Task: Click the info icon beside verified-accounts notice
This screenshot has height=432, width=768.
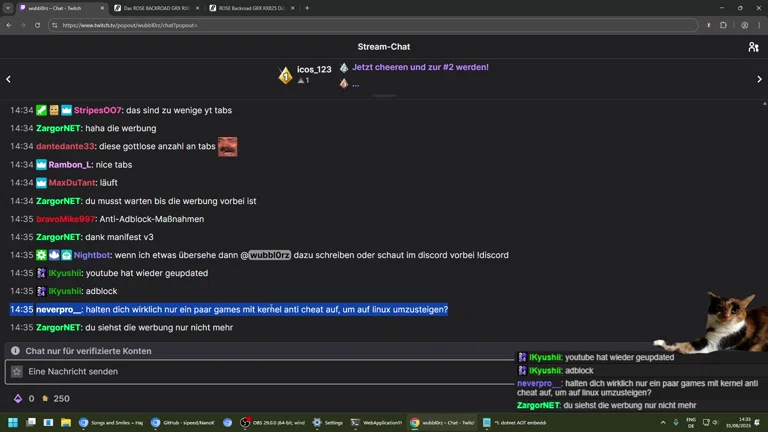Action: click(x=15, y=351)
